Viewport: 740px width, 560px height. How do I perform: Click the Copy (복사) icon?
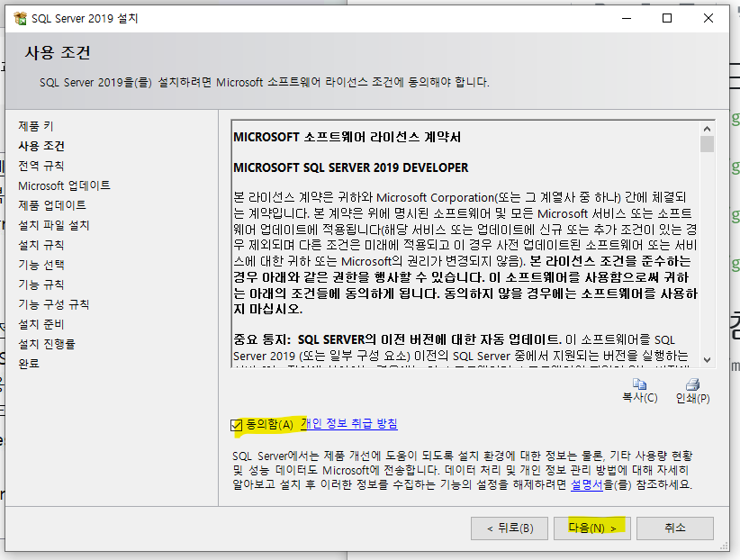(639, 384)
